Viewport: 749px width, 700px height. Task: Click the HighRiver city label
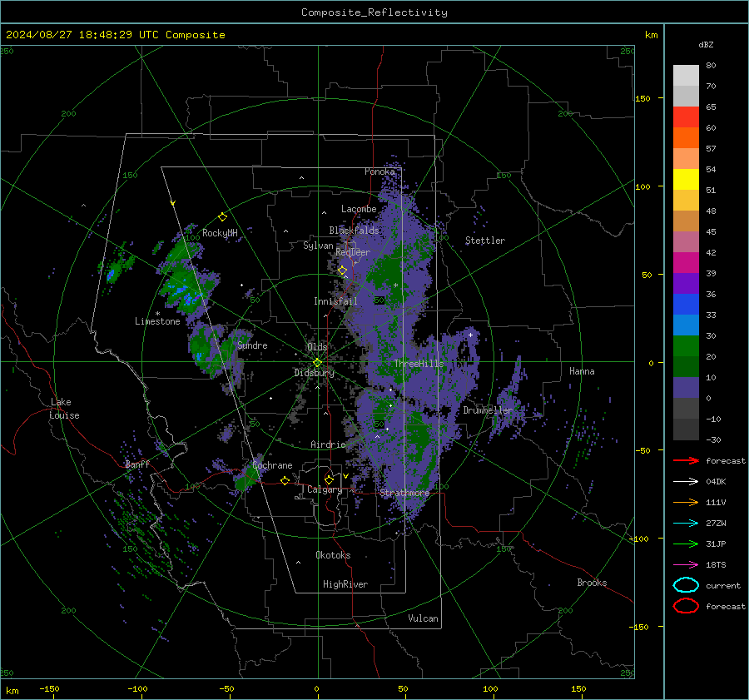[x=345, y=584]
